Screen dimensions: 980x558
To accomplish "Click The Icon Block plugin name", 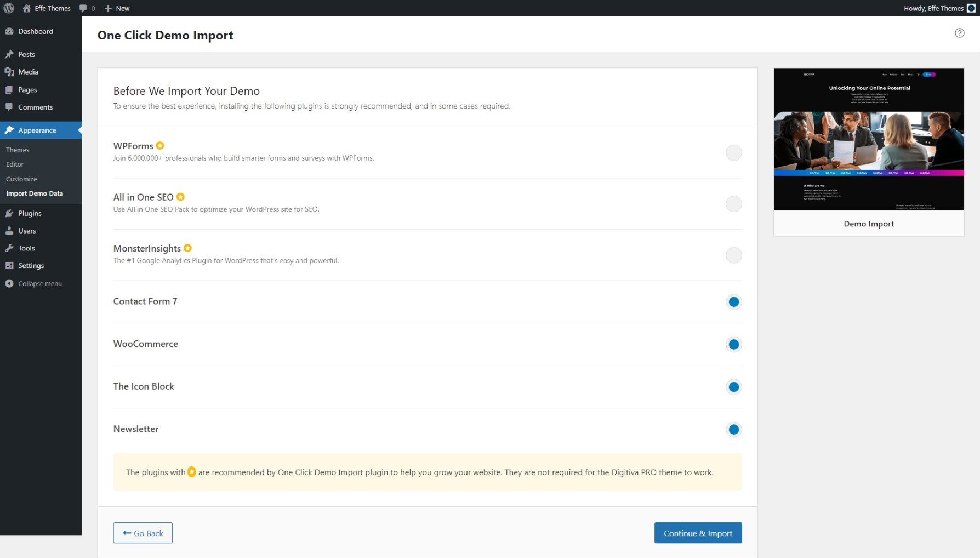I will pos(144,386).
